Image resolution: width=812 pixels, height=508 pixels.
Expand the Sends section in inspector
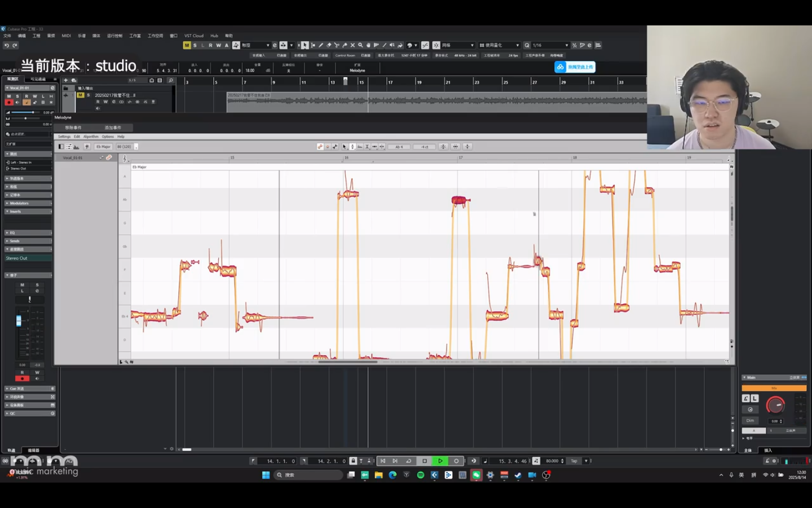coord(28,241)
